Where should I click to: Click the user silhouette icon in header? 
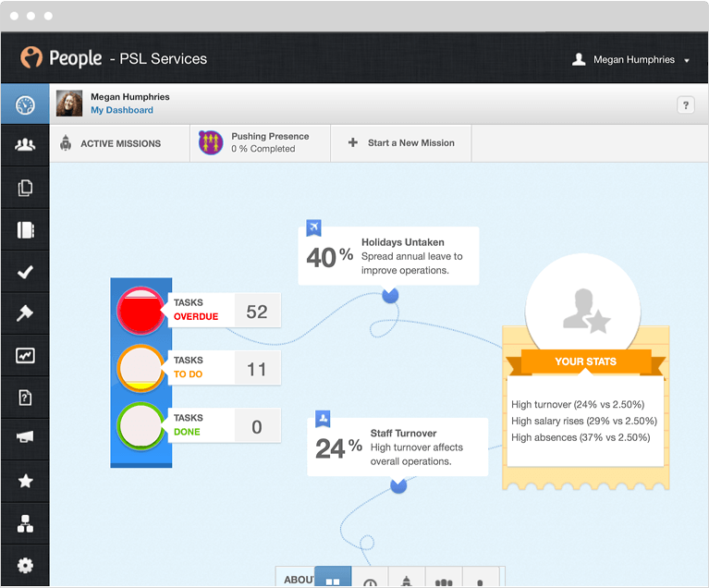coord(579,59)
